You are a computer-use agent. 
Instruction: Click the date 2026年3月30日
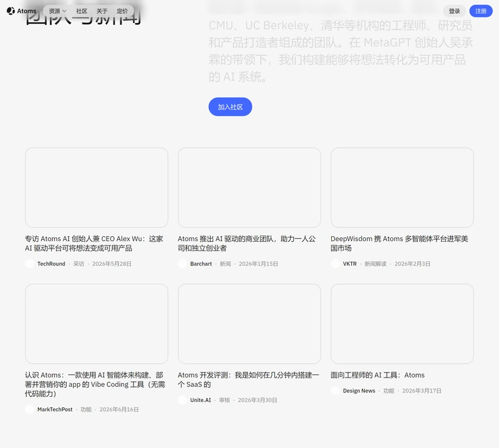pos(258,400)
